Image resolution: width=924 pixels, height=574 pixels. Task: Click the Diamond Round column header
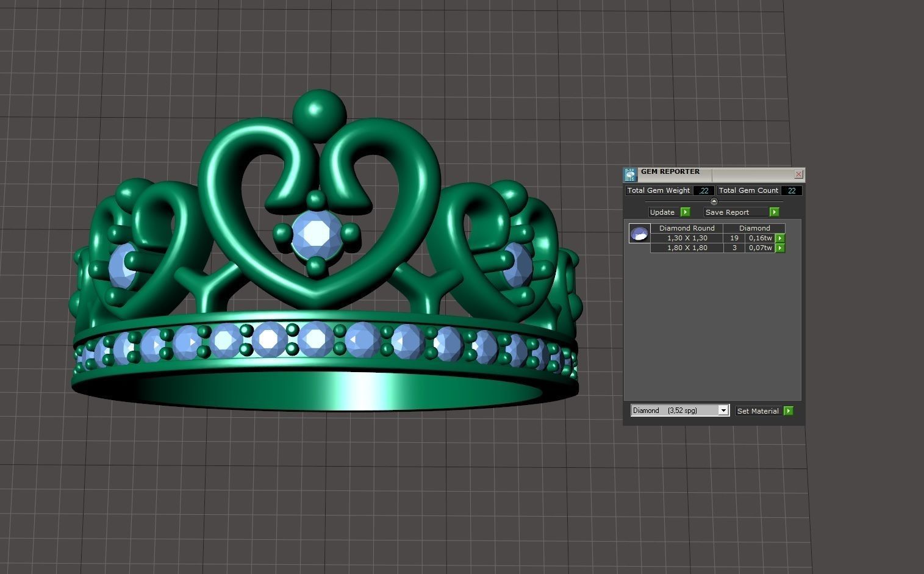687,228
